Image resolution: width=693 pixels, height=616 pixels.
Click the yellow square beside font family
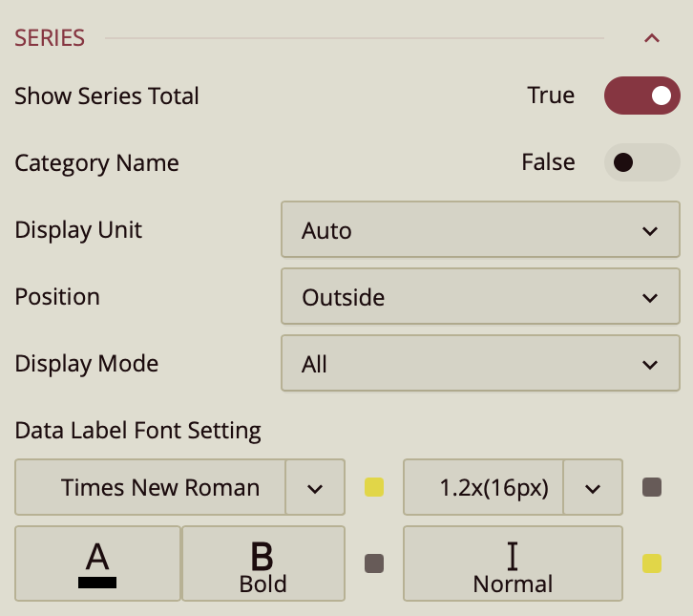point(374,488)
